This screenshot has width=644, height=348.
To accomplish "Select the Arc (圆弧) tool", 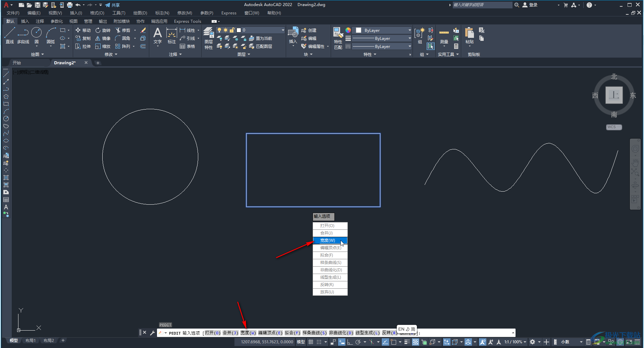I will tap(51, 36).
